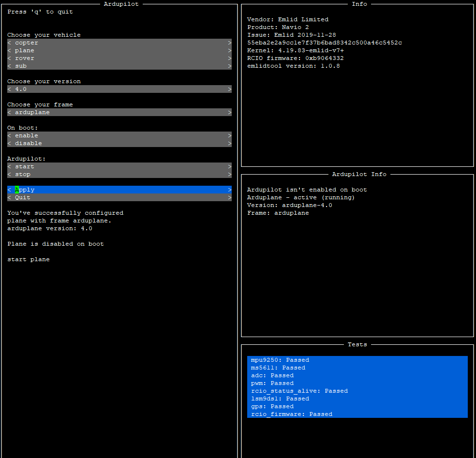Click the Kernel version line
This screenshot has height=458, width=476.
tap(296, 50)
